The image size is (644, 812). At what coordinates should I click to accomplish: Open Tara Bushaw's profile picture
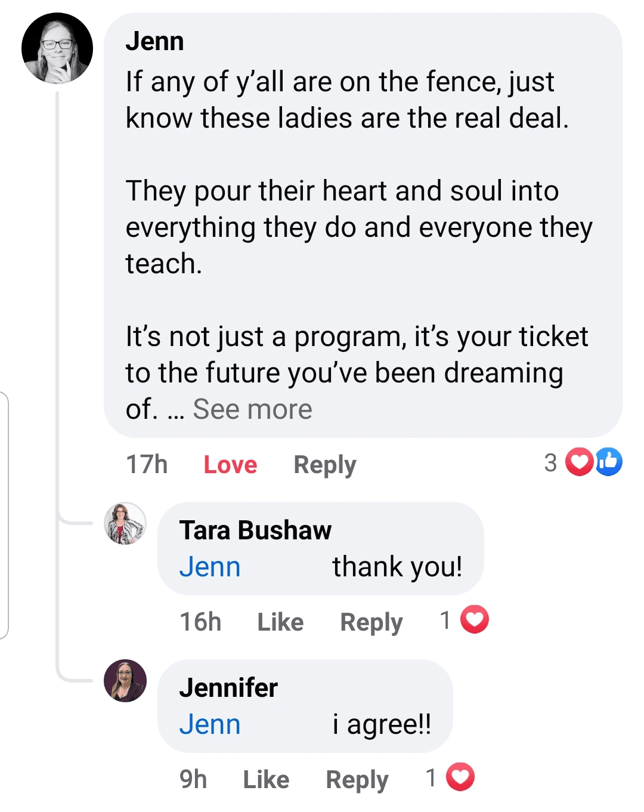click(x=125, y=523)
